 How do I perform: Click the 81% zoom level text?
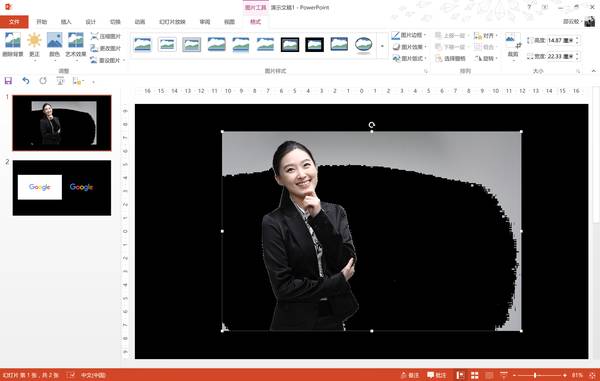pos(577,375)
